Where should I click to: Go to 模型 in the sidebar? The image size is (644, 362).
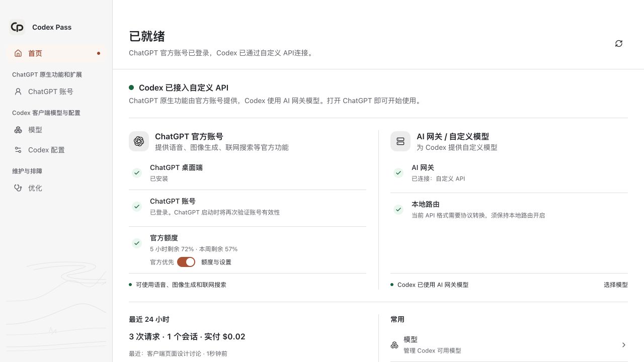56,130
